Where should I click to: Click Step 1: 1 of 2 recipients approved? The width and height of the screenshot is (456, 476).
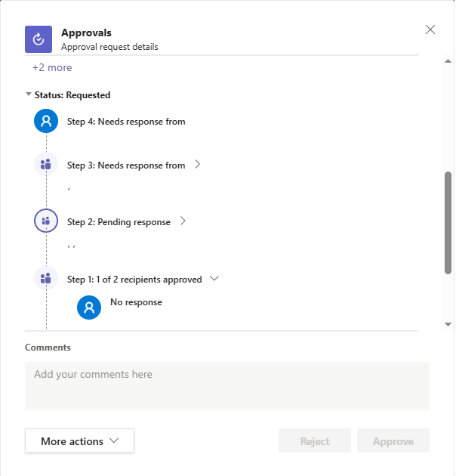tap(134, 280)
